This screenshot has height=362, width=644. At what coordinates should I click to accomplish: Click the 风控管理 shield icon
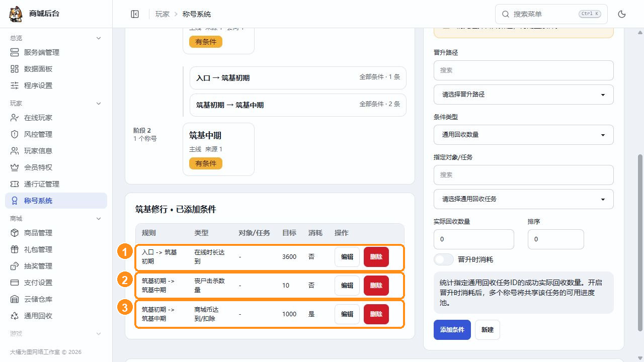click(15, 134)
